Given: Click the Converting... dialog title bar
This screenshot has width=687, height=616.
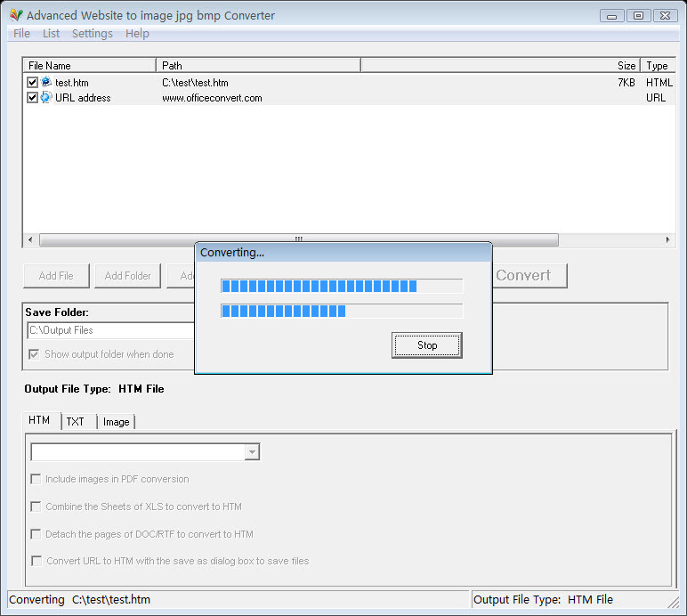Looking at the screenshot, I should [x=343, y=252].
